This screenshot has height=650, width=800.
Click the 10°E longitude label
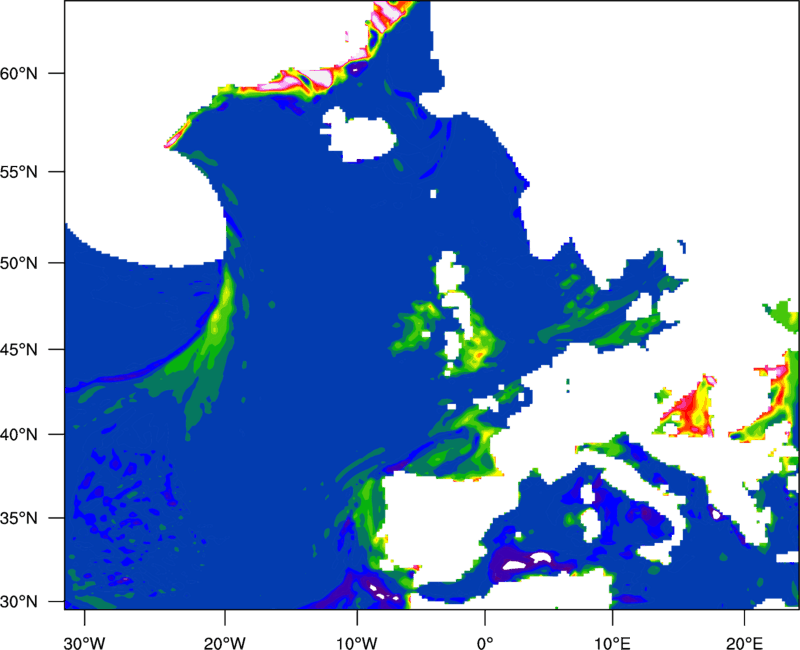coord(612,643)
